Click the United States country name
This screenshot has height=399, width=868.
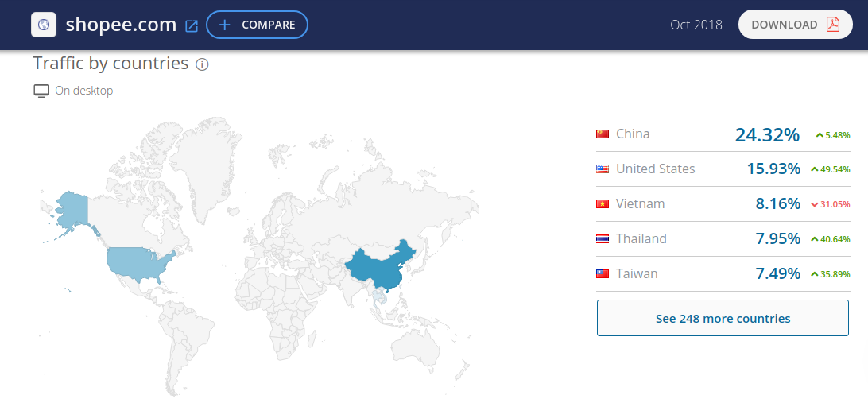tap(656, 169)
